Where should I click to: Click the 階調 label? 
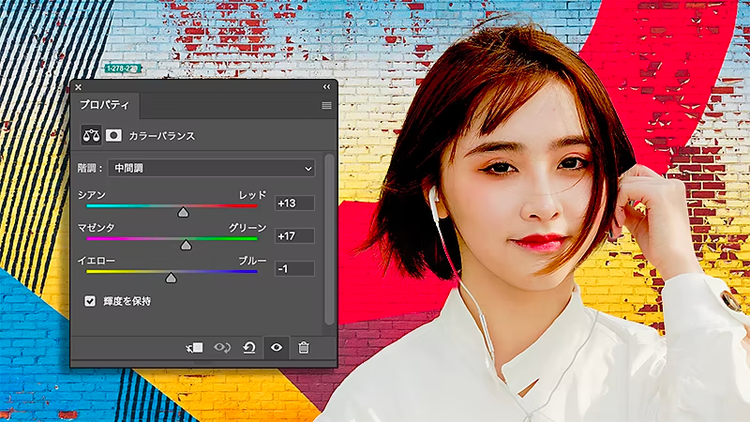89,168
